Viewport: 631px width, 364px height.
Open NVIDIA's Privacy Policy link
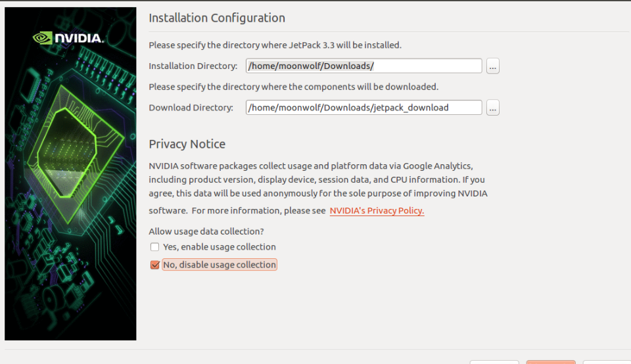[377, 211]
